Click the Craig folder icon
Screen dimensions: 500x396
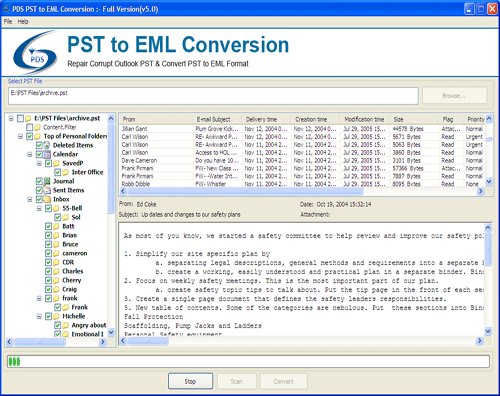click(56, 289)
